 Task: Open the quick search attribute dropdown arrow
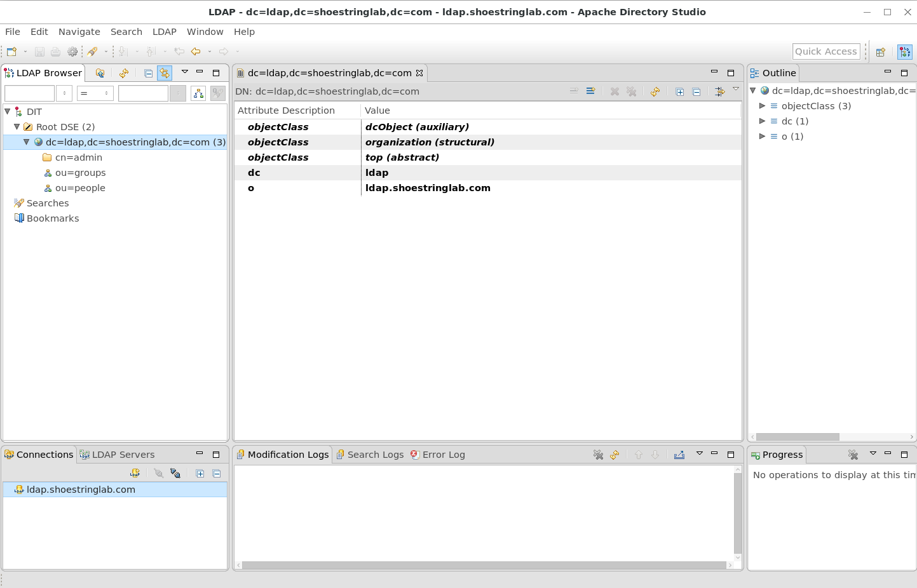click(64, 93)
